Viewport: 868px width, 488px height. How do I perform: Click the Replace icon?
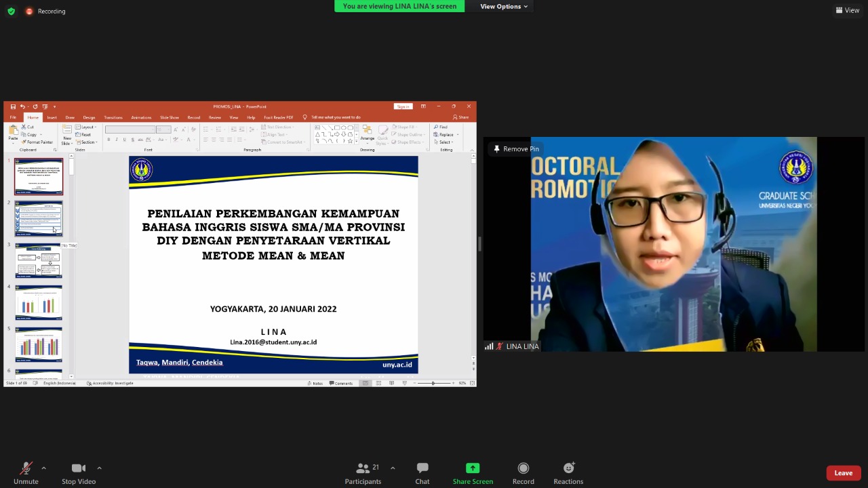(x=444, y=135)
